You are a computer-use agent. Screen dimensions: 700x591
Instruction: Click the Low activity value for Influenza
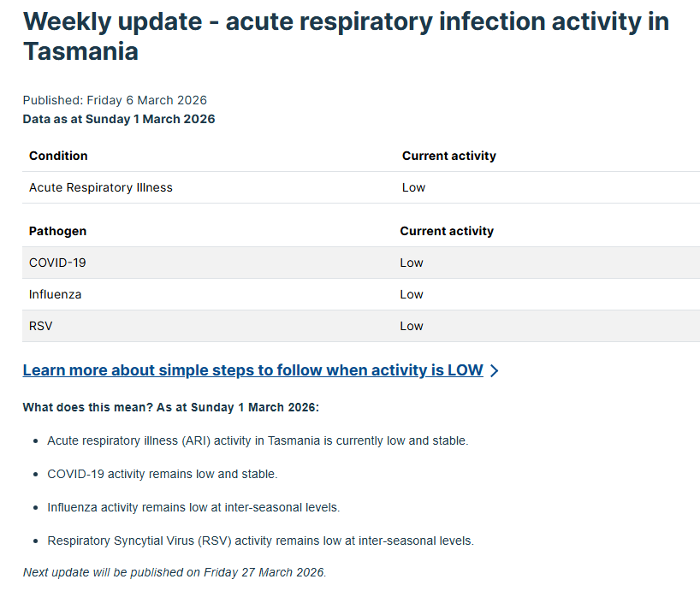(412, 294)
